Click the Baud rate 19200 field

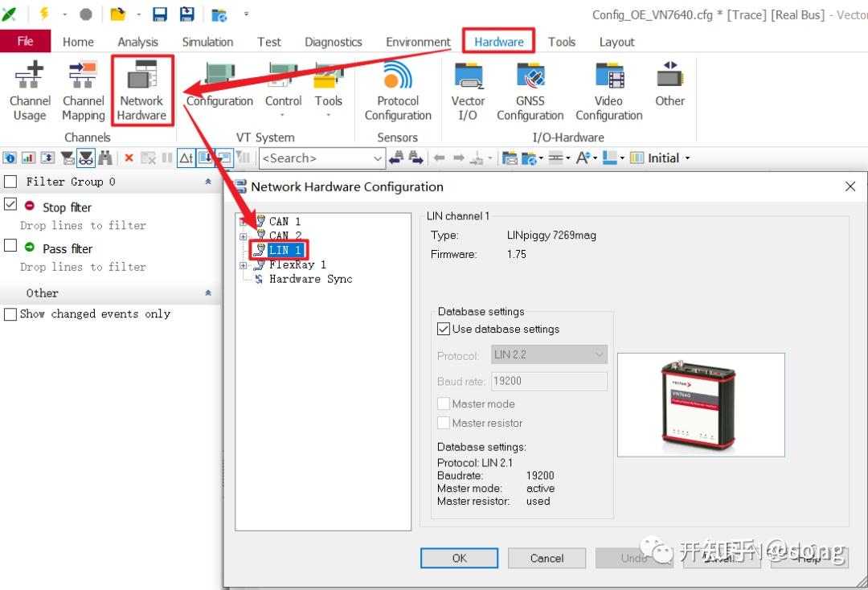point(549,381)
